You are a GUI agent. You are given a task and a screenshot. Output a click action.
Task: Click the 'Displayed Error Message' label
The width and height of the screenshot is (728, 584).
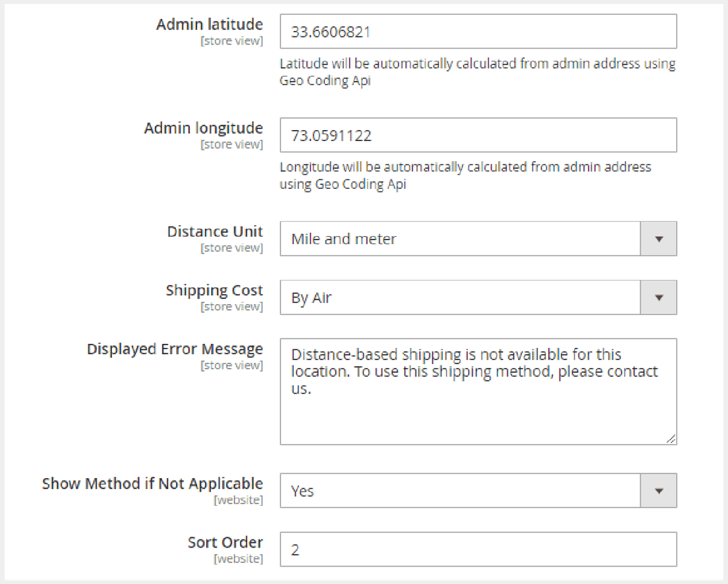(175, 349)
